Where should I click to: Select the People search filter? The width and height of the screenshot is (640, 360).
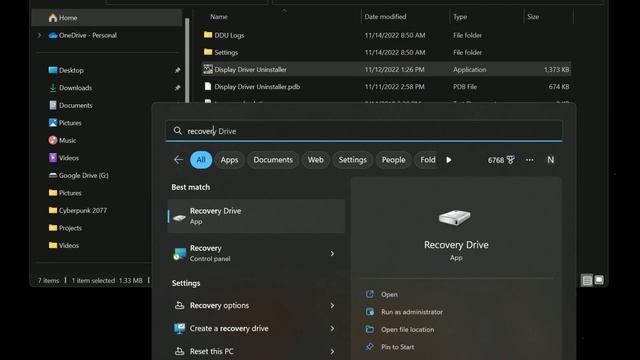(393, 160)
